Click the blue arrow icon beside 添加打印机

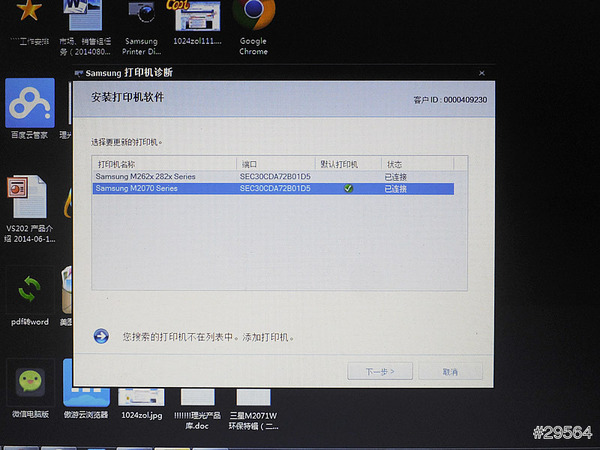[101, 336]
